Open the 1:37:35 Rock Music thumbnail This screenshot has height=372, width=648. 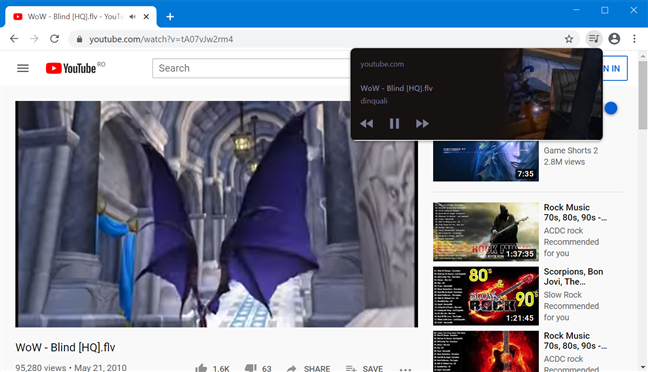click(486, 231)
